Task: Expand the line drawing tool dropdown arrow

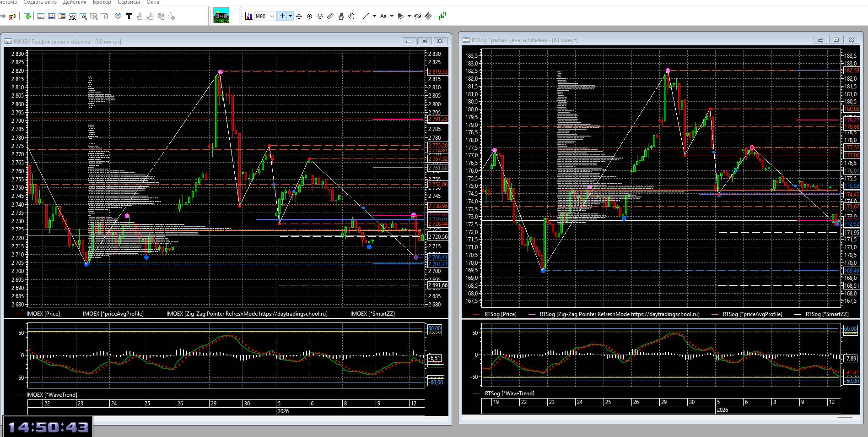Action: pos(374,16)
